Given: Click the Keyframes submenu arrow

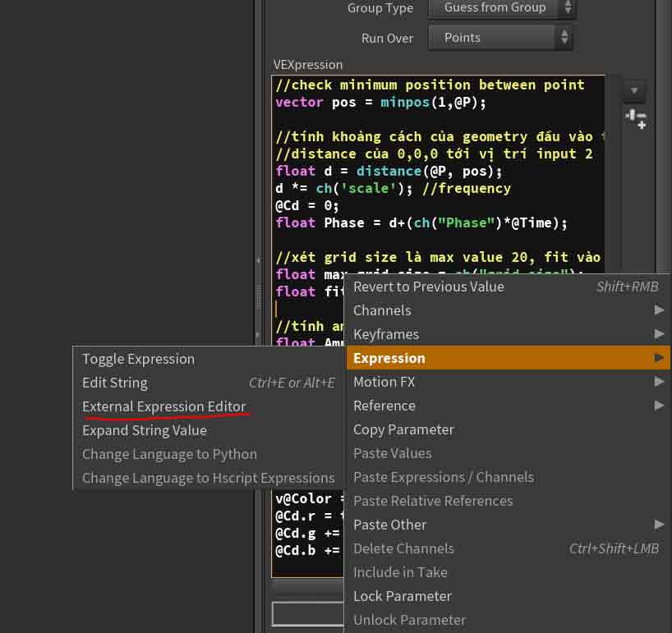Looking at the screenshot, I should pyautogui.click(x=659, y=333).
